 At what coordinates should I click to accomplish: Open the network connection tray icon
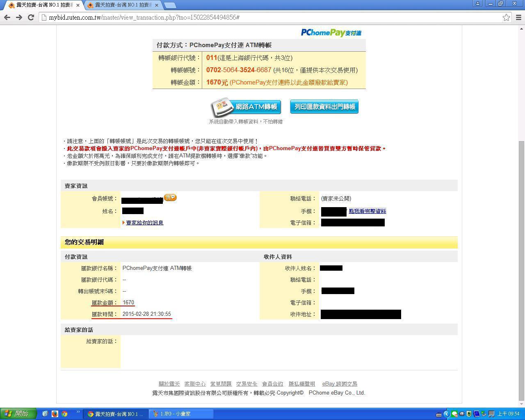[x=491, y=414]
